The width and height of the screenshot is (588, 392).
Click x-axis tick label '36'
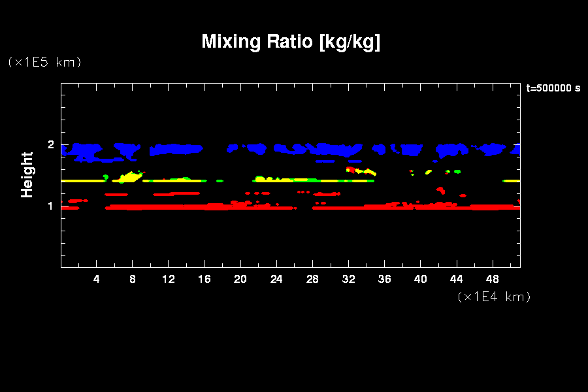tap(384, 280)
